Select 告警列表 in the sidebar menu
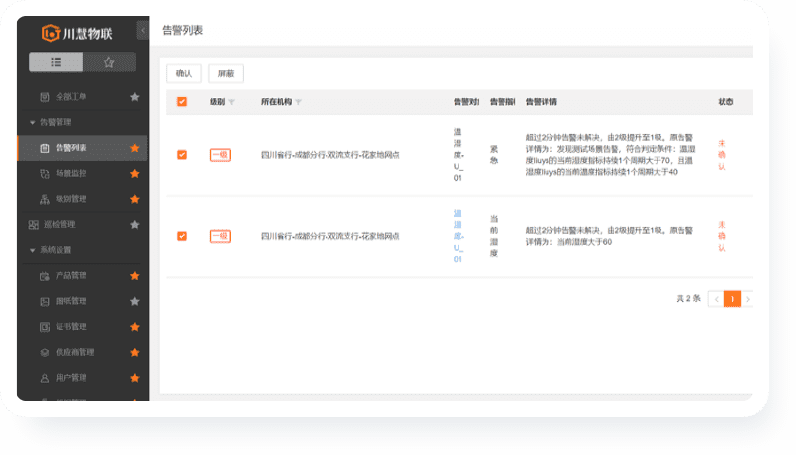This screenshot has width=796, height=455. (x=83, y=148)
